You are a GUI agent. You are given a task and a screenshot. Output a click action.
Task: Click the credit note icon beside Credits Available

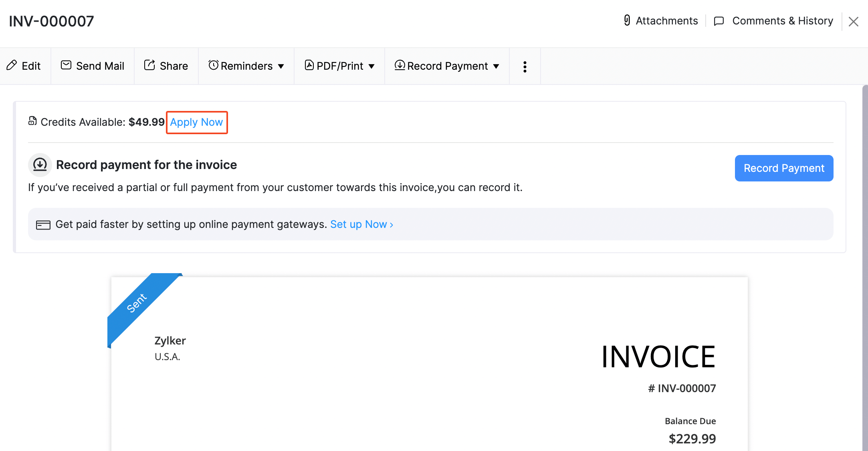point(32,121)
